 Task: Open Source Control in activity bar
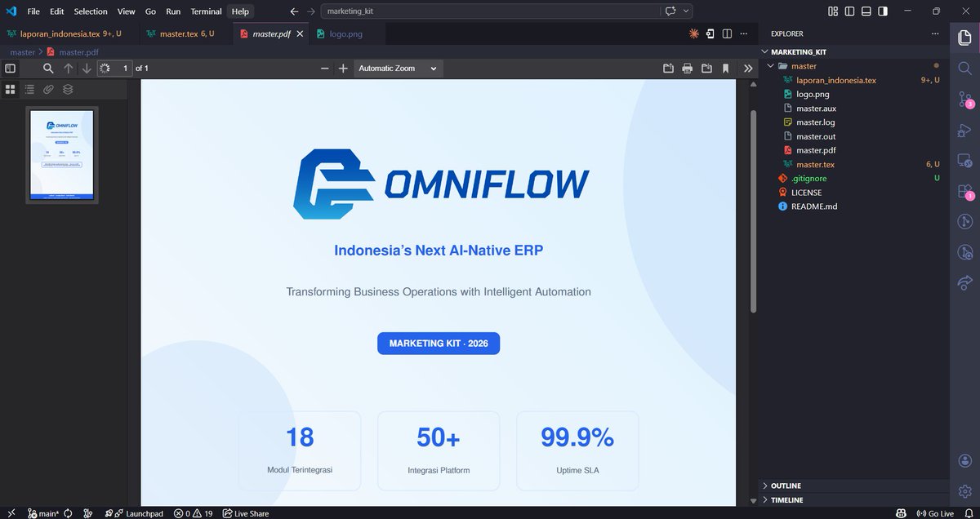[964, 99]
